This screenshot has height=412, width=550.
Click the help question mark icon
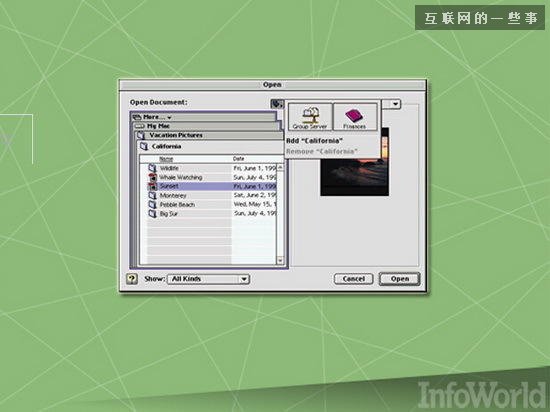pos(132,279)
